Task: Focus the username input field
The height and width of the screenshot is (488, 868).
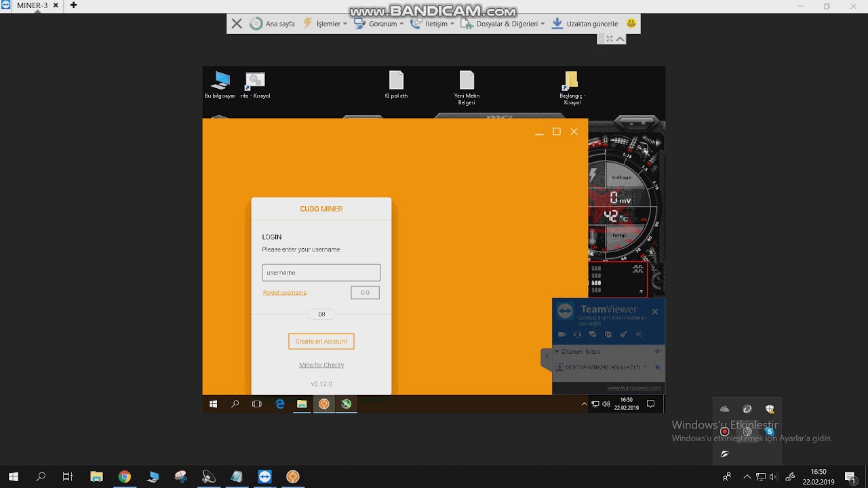Action: click(321, 272)
